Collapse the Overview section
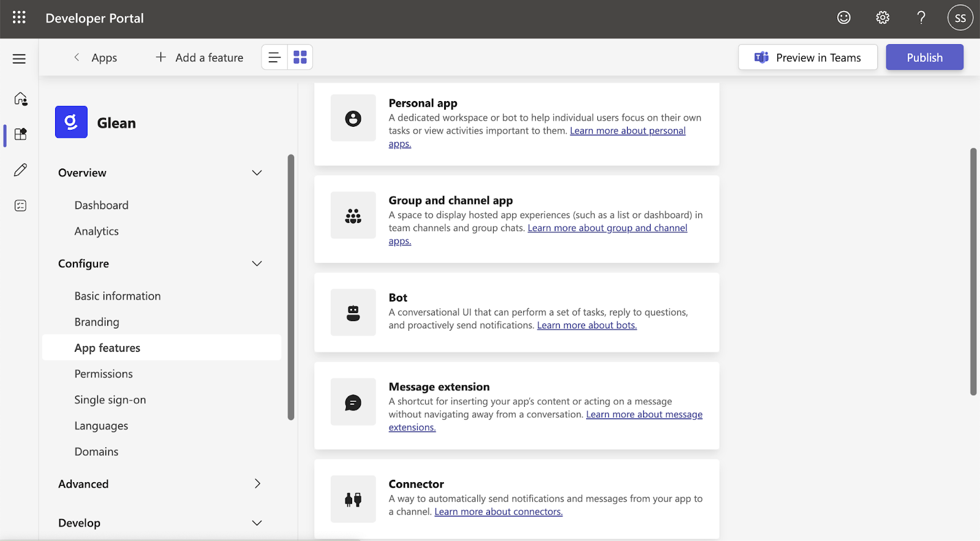980x541 pixels. (x=257, y=173)
